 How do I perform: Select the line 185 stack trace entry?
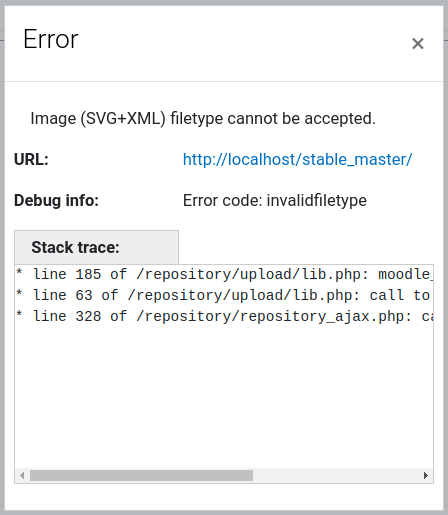pyautogui.click(x=224, y=274)
